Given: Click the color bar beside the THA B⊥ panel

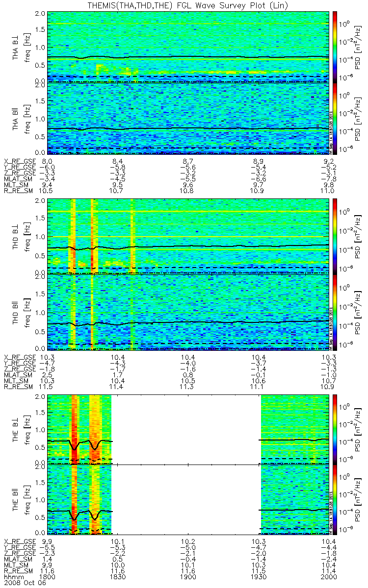Looking at the screenshot, I should (x=336, y=46).
